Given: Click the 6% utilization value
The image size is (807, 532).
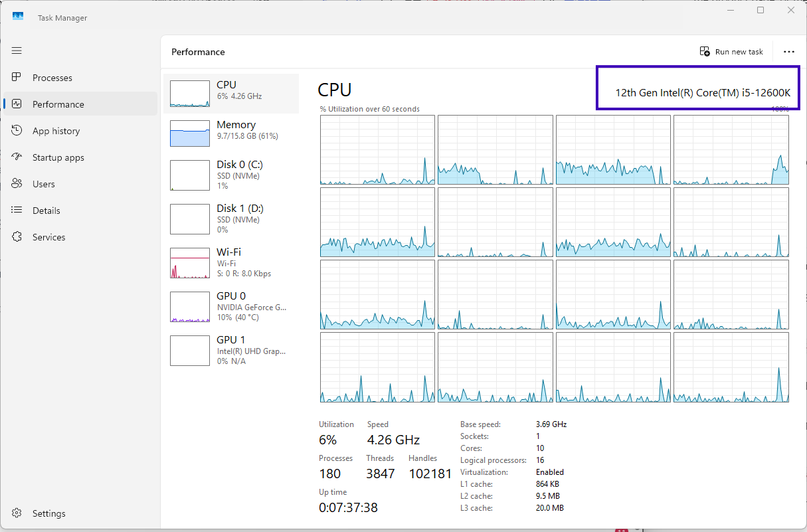Looking at the screenshot, I should point(327,440).
